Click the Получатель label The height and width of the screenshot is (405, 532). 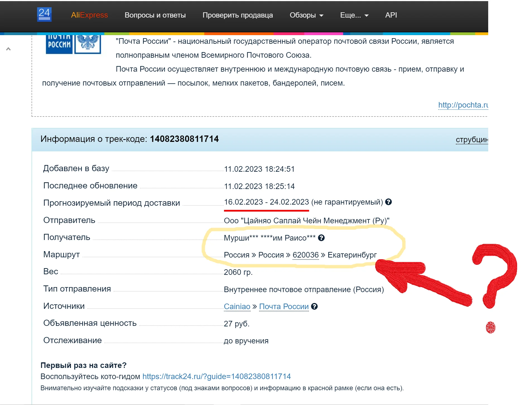click(67, 237)
